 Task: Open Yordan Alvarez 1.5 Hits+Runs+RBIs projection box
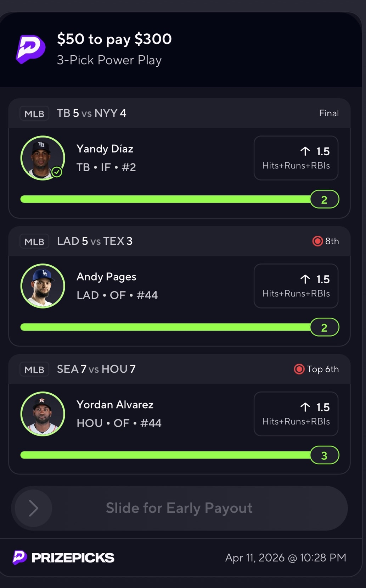[x=296, y=414]
